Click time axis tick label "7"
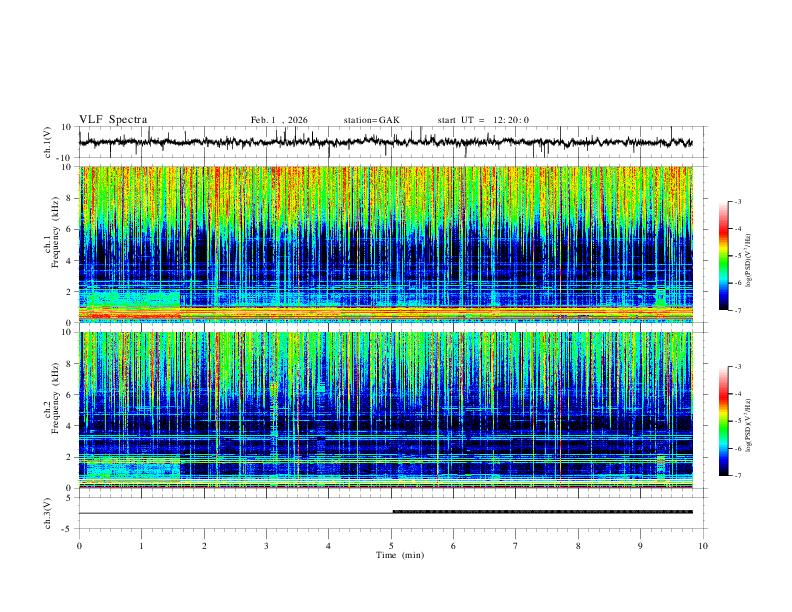 coord(516,546)
